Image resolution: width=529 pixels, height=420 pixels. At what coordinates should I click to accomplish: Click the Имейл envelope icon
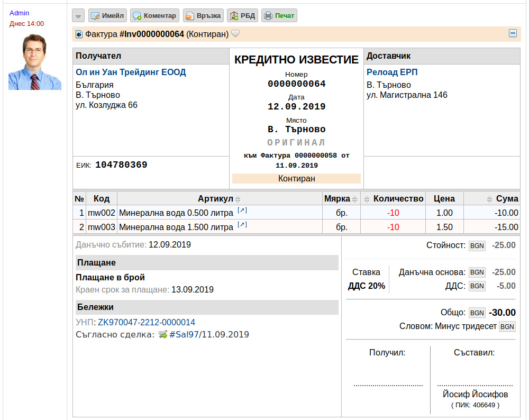pos(95,16)
